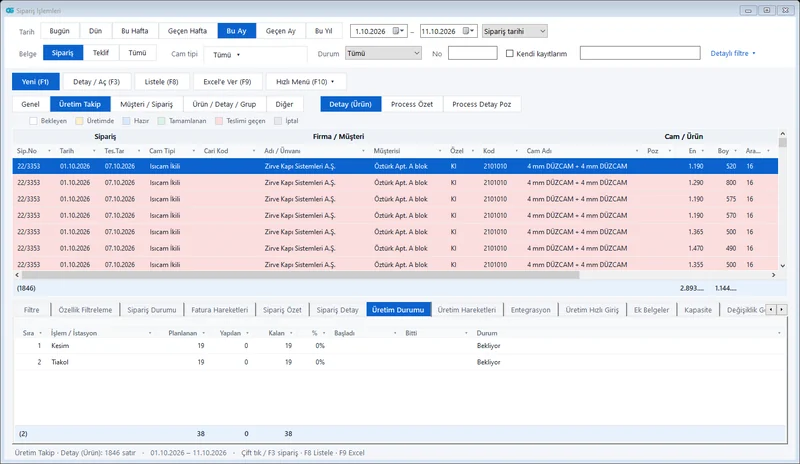The image size is (800, 464).
Task: Click the Detay / Aç (F3) button
Action: click(96, 82)
